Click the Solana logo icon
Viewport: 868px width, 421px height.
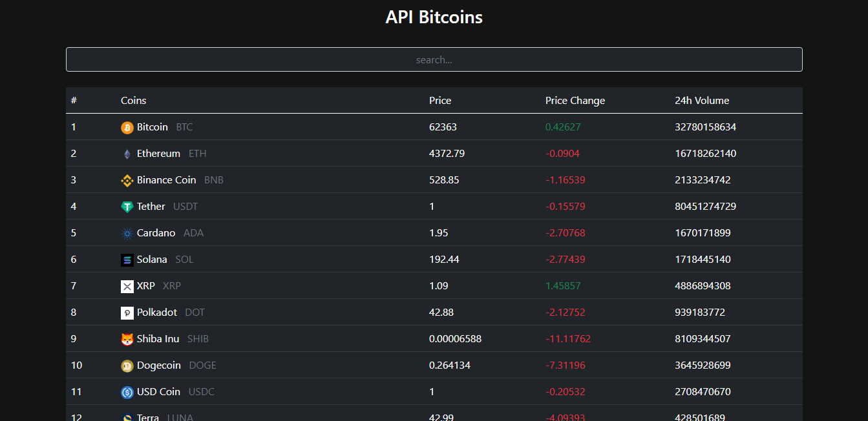pyautogui.click(x=127, y=260)
